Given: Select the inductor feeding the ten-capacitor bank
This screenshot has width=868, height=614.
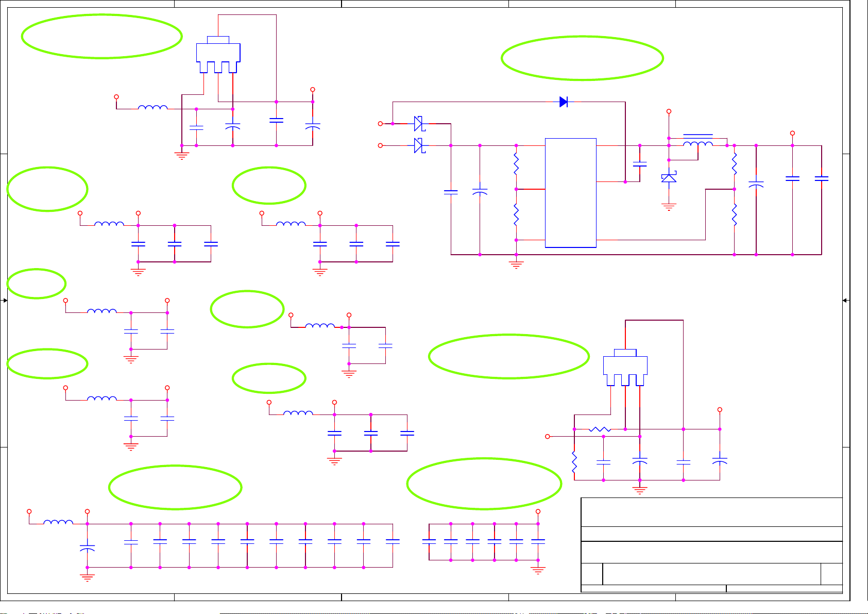Looking at the screenshot, I should point(58,522).
